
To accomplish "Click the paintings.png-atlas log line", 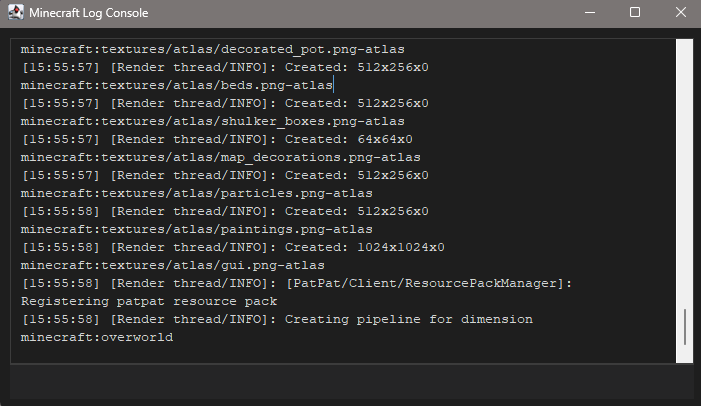I will point(196,229).
